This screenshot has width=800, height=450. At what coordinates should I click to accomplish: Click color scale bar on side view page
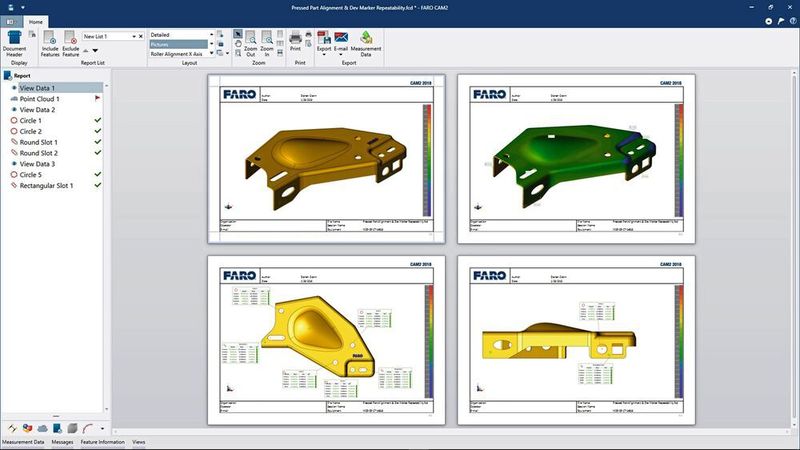pos(679,341)
